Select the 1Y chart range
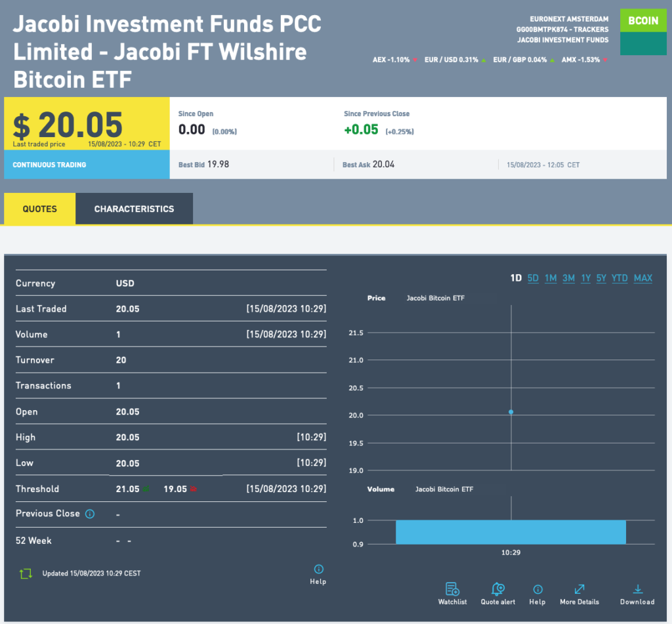The height and width of the screenshot is (624, 672). 586,278
